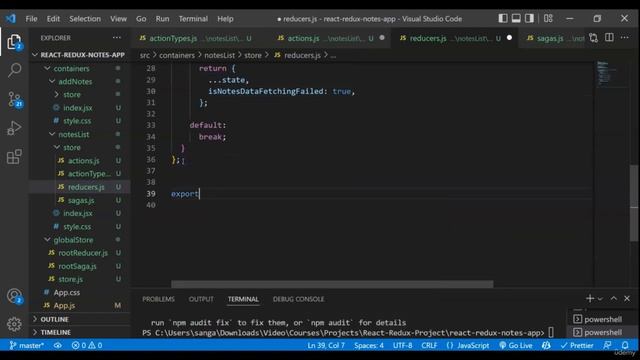Change CRLF end of line sequence
Viewport: 640px width, 360px height.
pos(429,345)
